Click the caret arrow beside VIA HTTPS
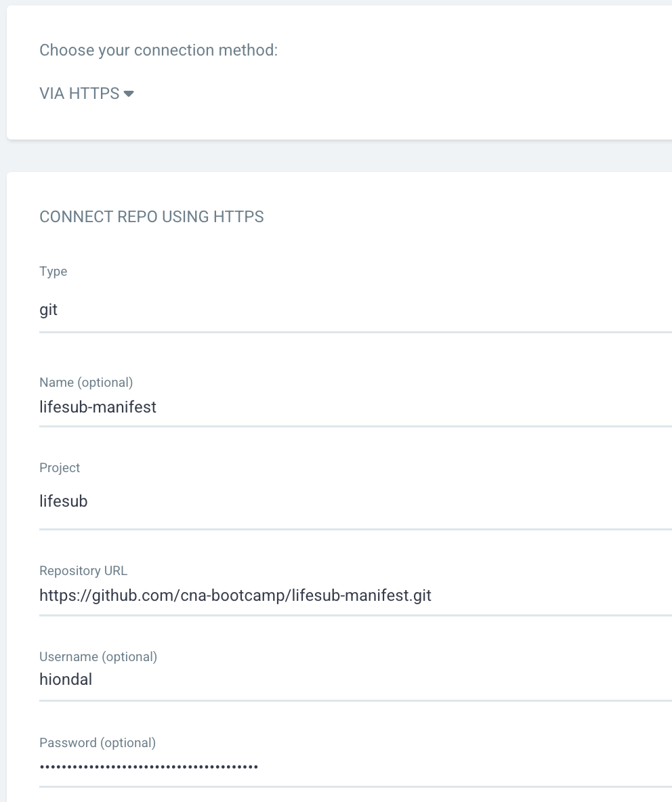Screen dimensions: 672x802 click(129, 93)
